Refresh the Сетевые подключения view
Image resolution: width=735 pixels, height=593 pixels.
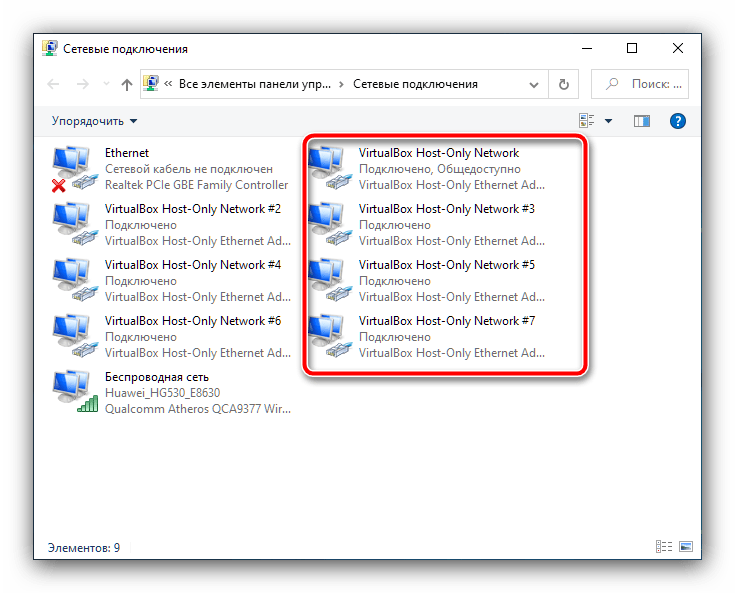coord(564,84)
